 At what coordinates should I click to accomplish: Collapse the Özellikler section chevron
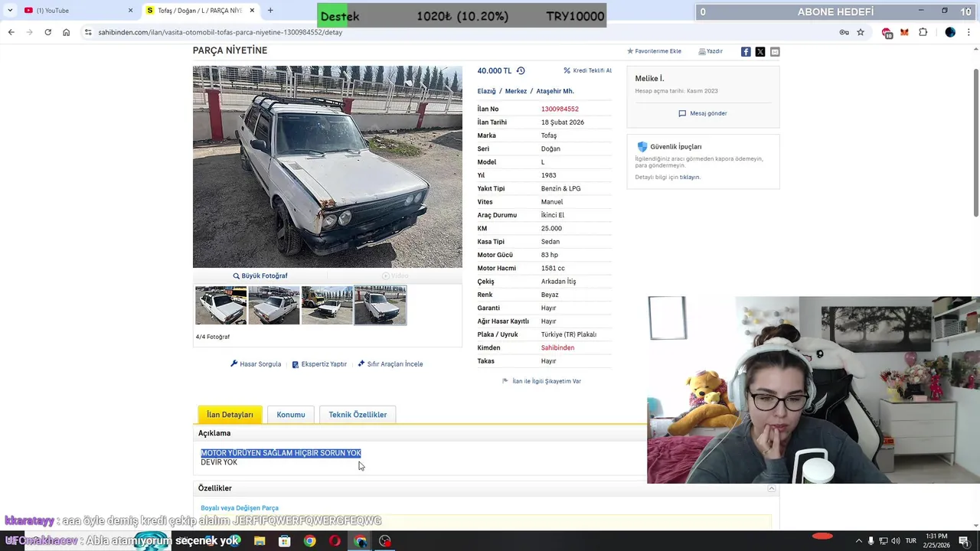(x=771, y=488)
